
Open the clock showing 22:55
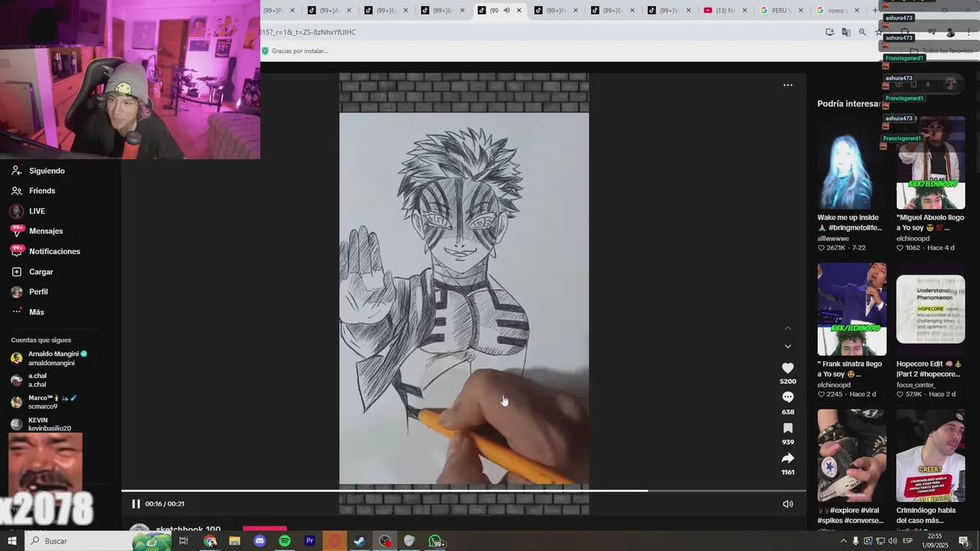(935, 541)
